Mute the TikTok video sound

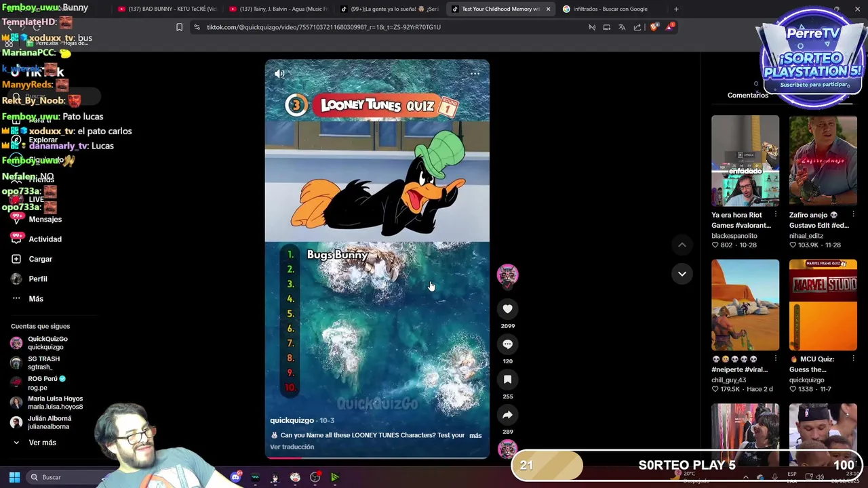point(279,74)
